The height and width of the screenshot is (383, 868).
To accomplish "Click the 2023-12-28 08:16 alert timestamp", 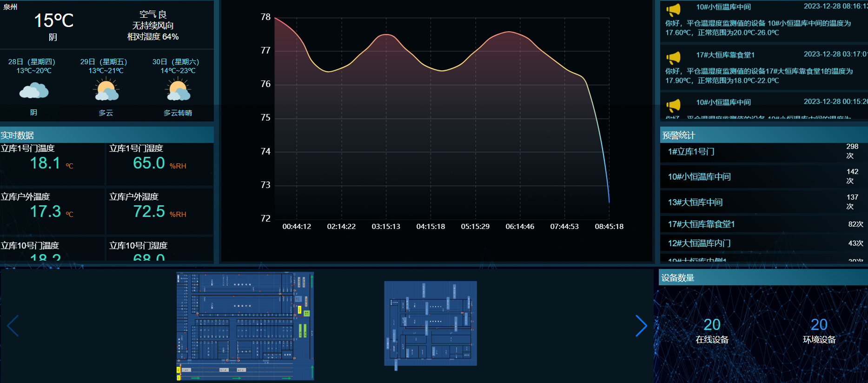I will (x=835, y=6).
